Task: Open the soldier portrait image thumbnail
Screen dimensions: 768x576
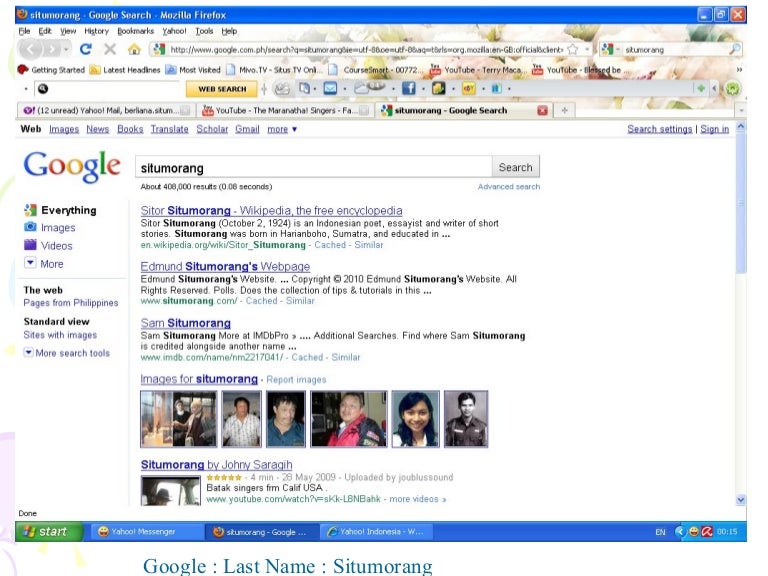Action: tap(466, 419)
